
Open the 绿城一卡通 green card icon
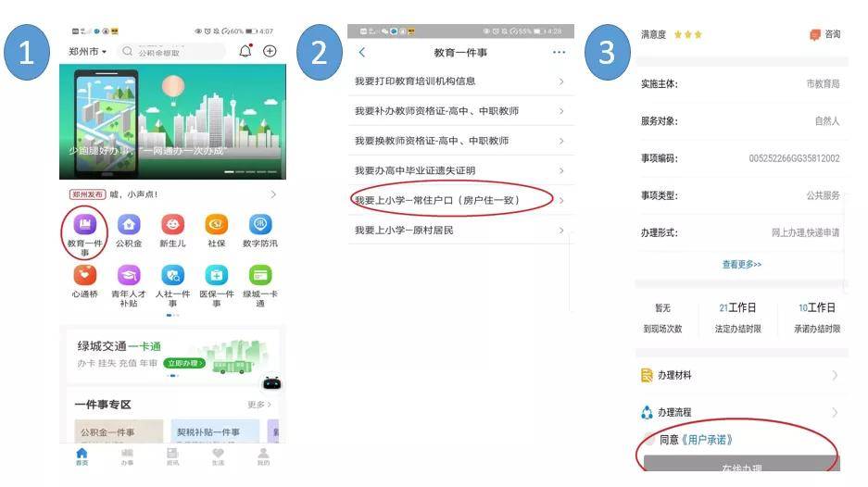click(x=260, y=275)
